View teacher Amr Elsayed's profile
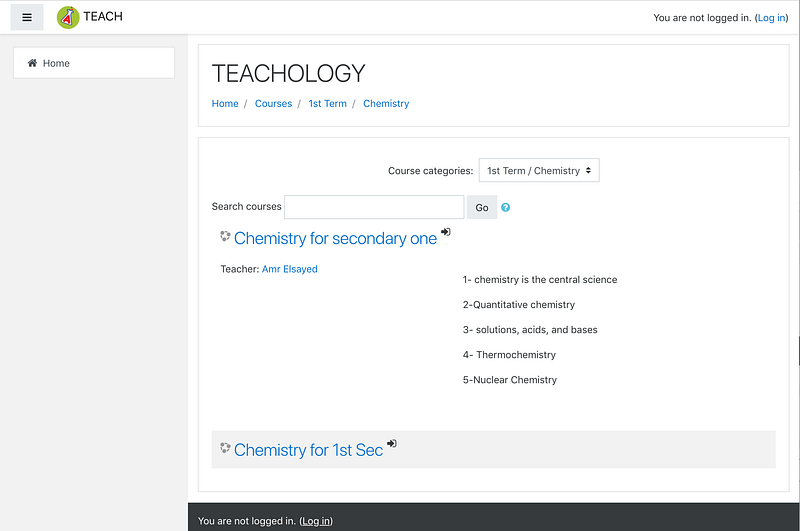This screenshot has height=531, width=800. 290,269
